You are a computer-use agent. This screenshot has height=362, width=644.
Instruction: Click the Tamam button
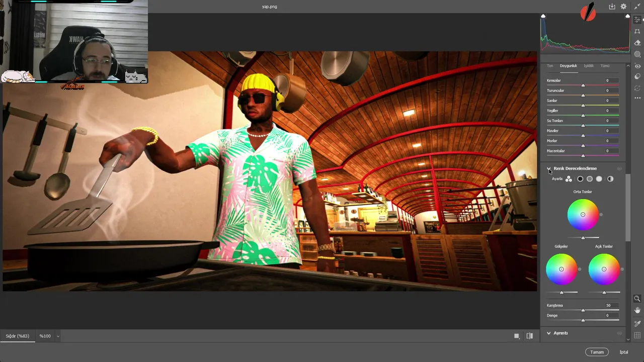point(597,352)
